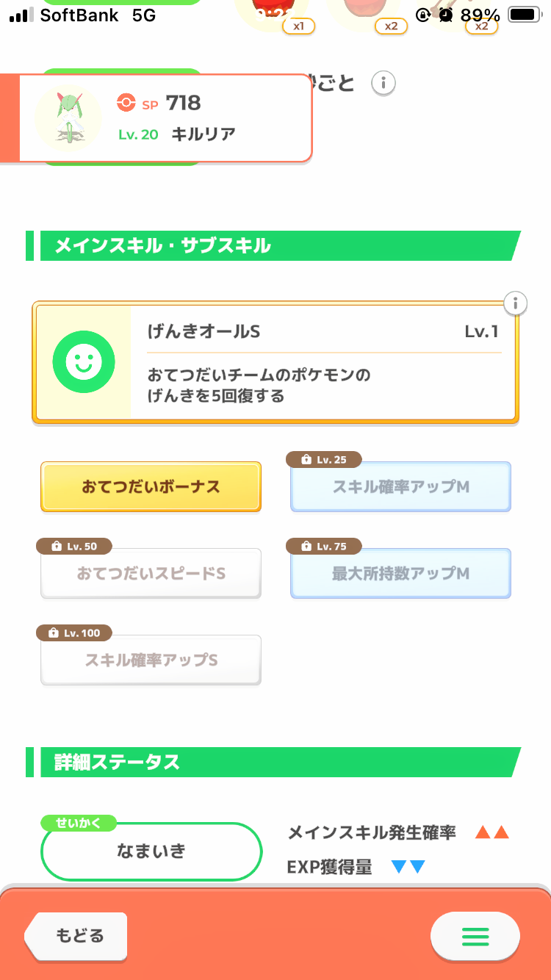
Task: Tap the キルリア Pokémon portrait thumbnail
Action: tap(68, 118)
